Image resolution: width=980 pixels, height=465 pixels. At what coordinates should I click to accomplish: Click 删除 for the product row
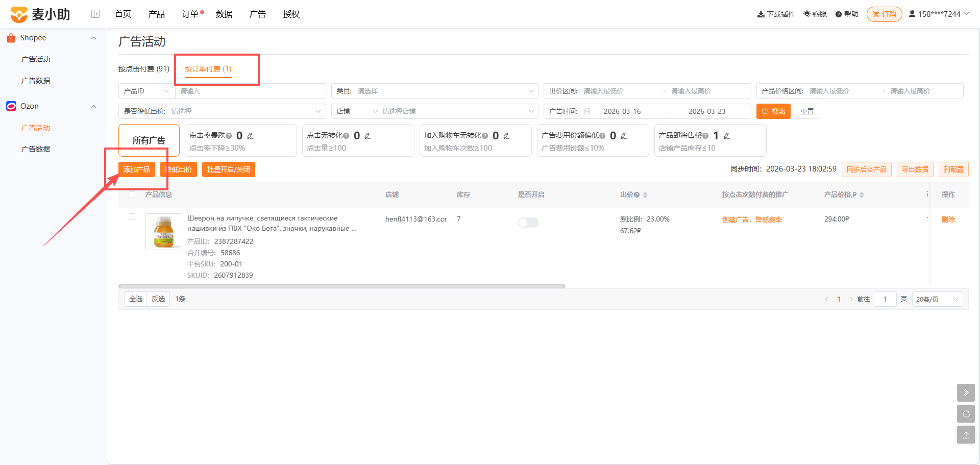click(x=948, y=219)
